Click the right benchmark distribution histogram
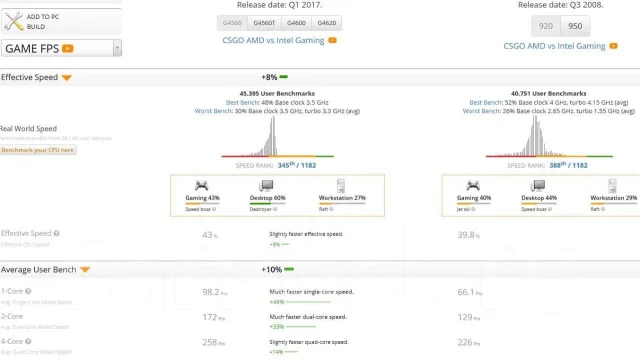The image size is (640, 361). point(549,137)
